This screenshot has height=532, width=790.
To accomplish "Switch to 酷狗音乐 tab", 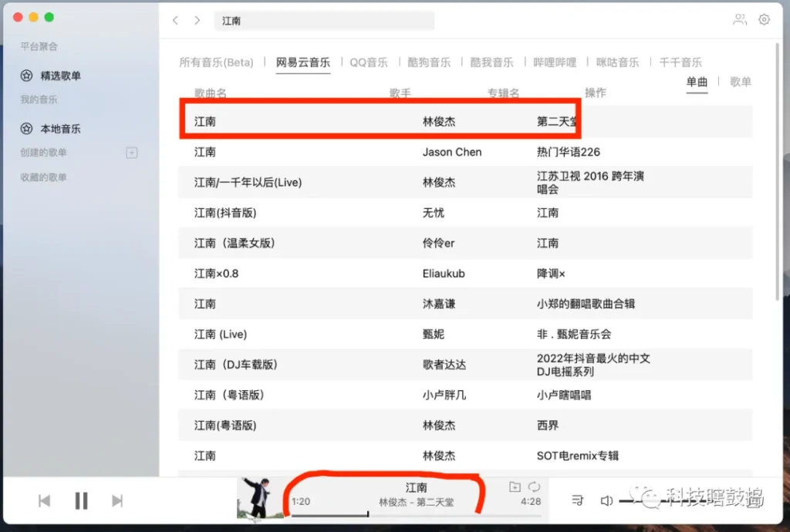I will point(429,62).
